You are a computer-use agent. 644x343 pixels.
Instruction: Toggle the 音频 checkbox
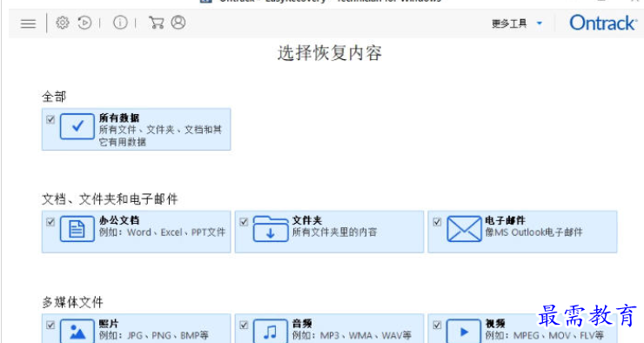pyautogui.click(x=244, y=325)
